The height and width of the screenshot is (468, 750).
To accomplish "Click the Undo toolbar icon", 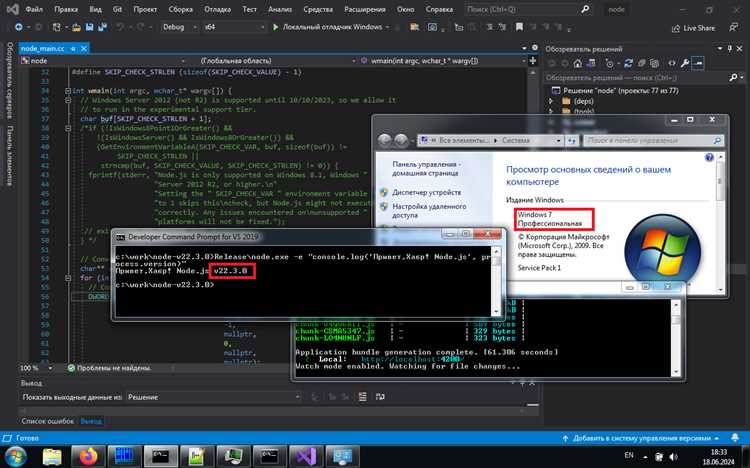I will point(120,27).
